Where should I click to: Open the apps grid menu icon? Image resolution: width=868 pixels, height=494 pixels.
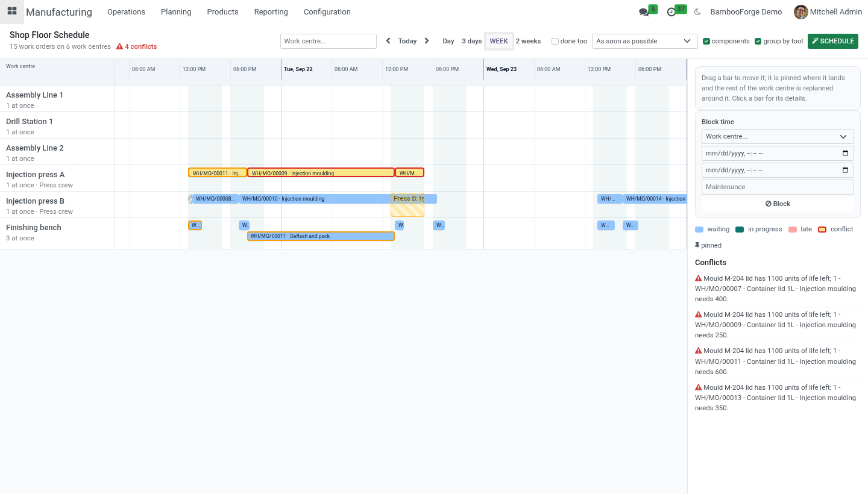coord(12,11)
